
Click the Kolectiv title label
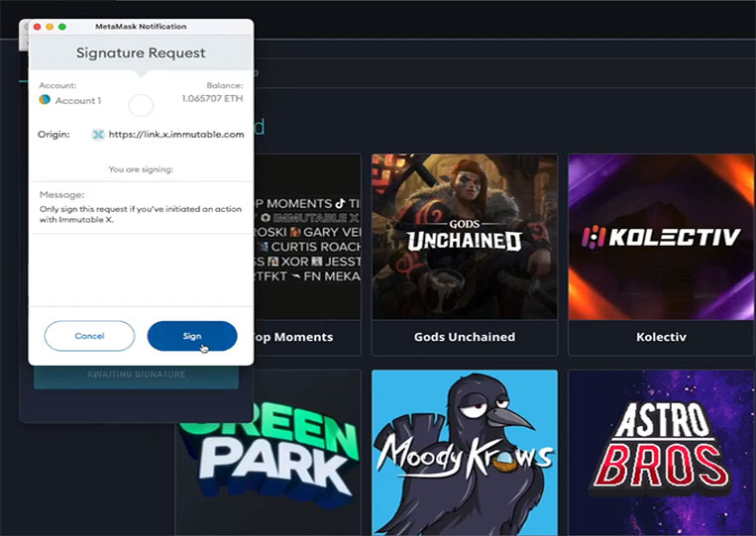[661, 337]
